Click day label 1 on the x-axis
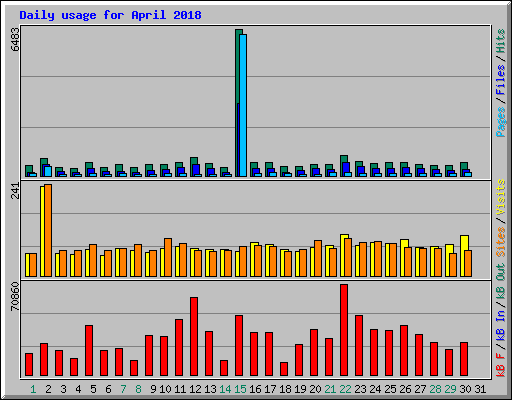The image size is (512, 400). (x=33, y=389)
